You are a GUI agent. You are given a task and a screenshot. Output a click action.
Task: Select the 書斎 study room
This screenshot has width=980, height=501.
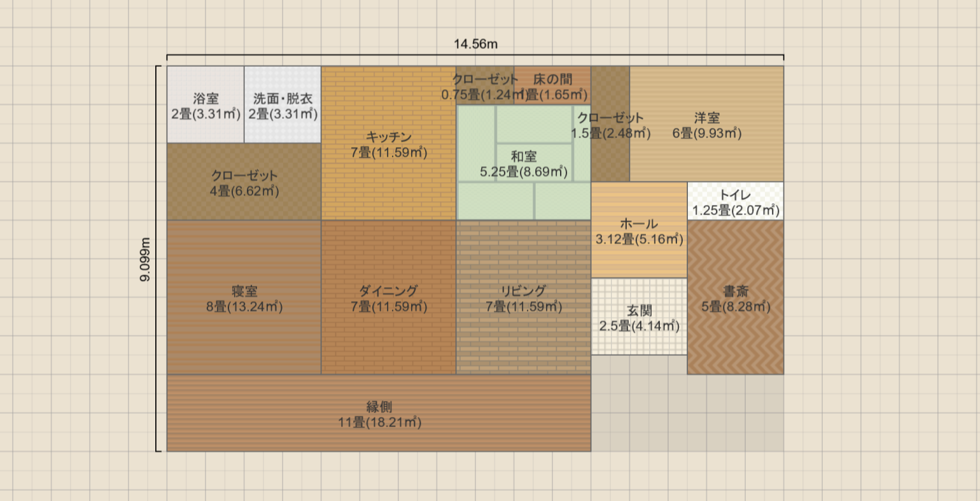[x=736, y=297]
